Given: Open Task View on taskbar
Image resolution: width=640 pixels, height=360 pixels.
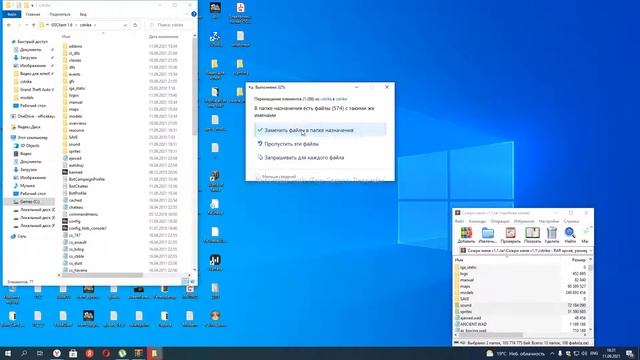Looking at the screenshot, I should pos(40,353).
